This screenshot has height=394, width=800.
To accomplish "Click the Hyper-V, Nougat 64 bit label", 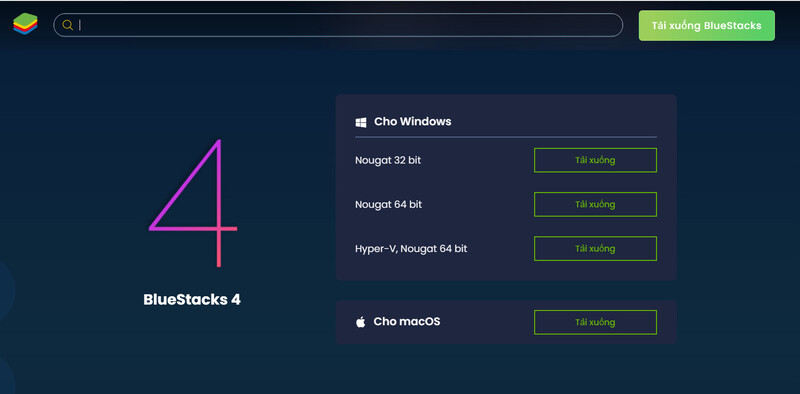I will [411, 249].
